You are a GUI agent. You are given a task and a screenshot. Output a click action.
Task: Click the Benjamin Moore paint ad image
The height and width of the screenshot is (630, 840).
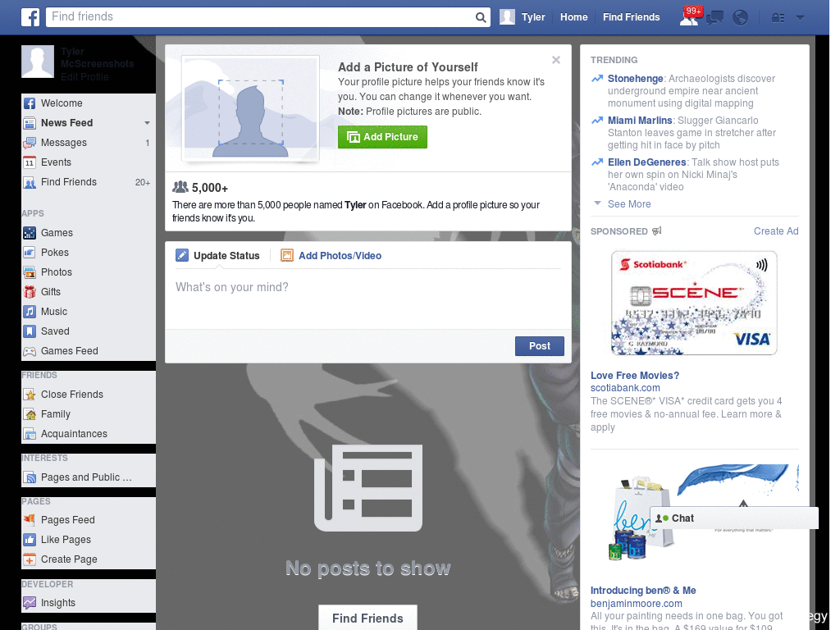694,514
